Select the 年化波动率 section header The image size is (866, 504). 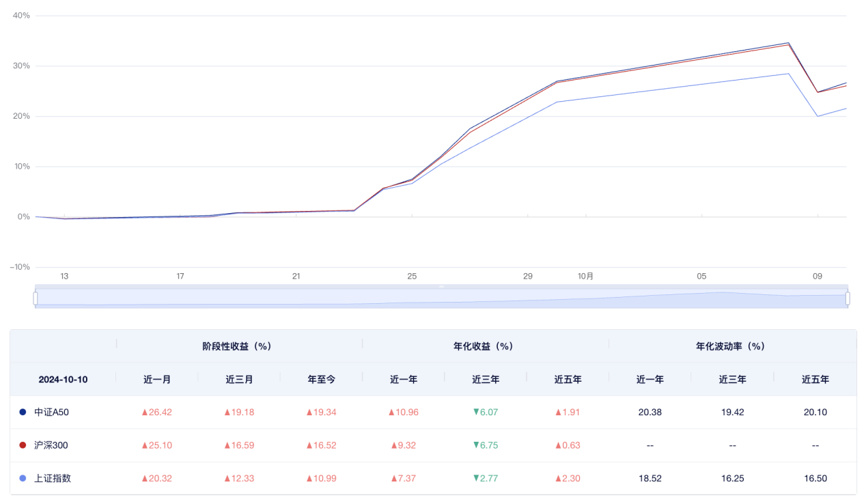coord(732,346)
